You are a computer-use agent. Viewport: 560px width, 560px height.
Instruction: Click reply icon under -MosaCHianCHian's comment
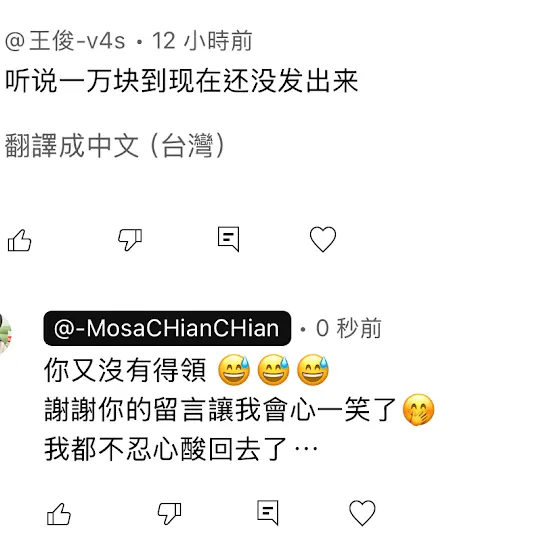[x=268, y=513]
